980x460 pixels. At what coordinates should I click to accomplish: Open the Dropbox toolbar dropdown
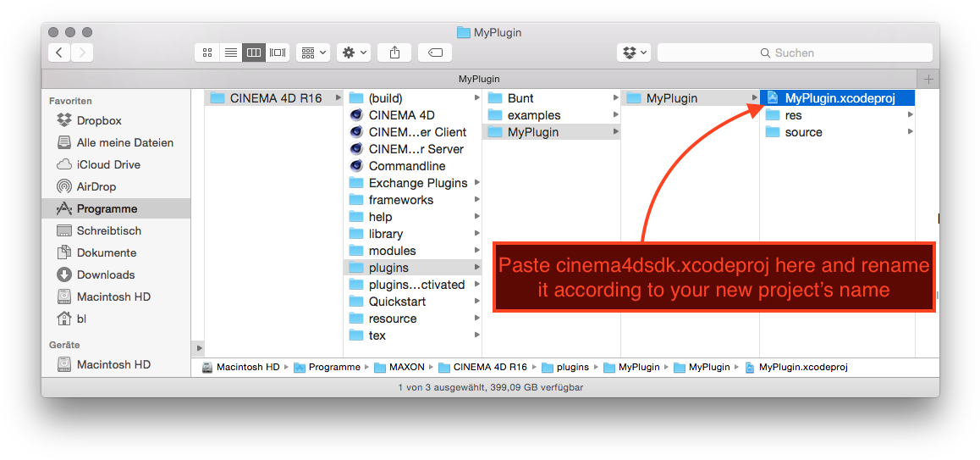[634, 53]
